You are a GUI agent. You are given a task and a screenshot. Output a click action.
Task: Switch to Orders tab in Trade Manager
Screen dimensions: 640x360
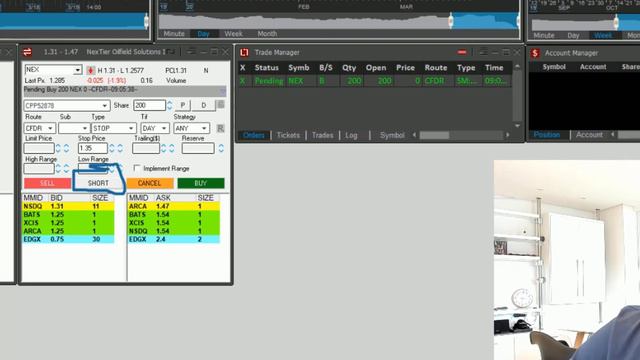coord(253,135)
